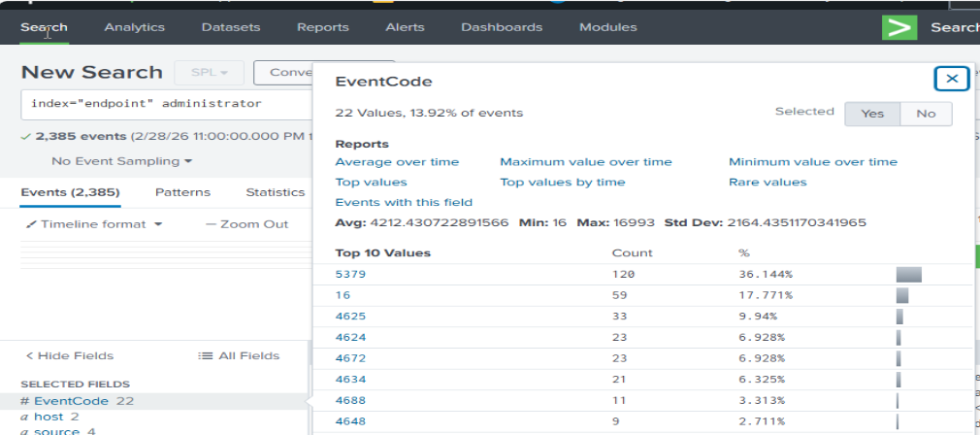Open the Timeline format dropdown
Viewport: 980px width, 435px height.
pyautogui.click(x=94, y=224)
